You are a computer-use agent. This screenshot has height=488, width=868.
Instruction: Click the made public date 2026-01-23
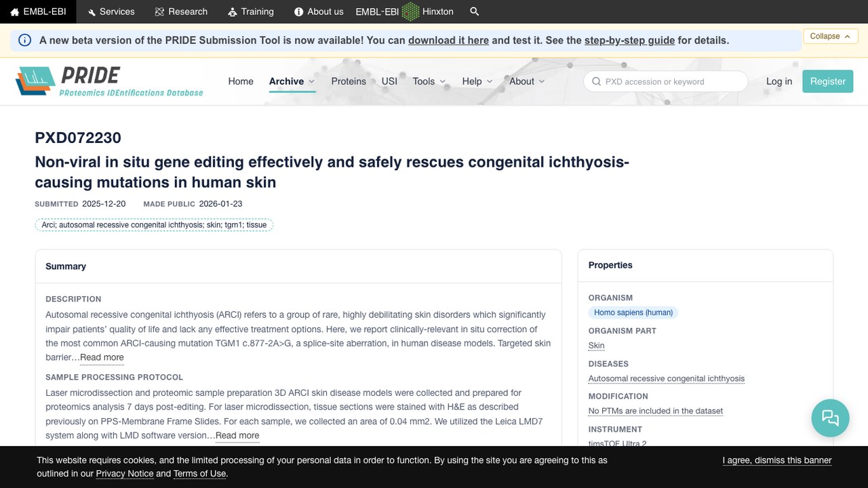click(x=220, y=203)
